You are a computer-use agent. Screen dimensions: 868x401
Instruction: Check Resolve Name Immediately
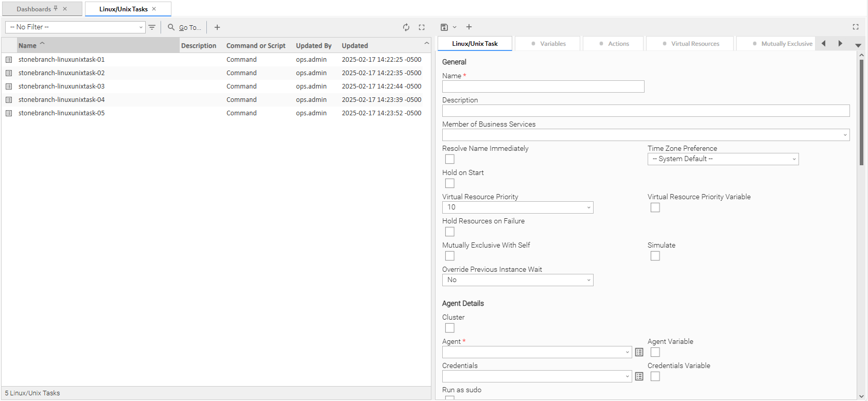450,159
